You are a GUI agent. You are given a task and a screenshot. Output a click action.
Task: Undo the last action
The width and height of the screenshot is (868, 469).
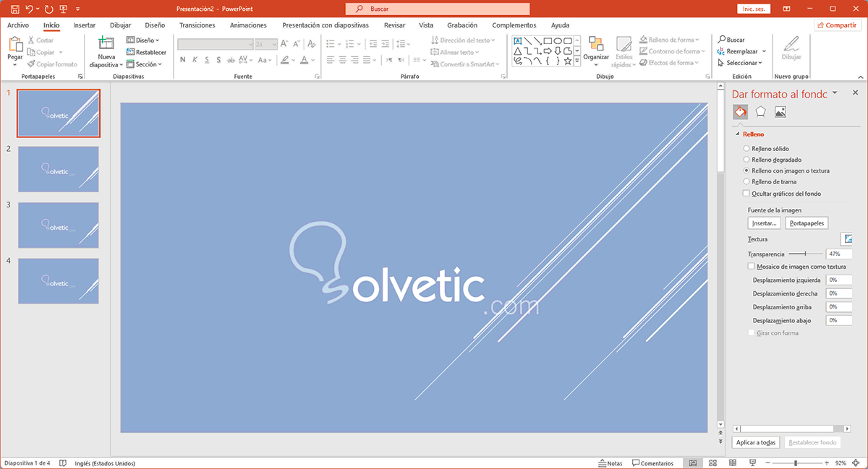[29, 9]
